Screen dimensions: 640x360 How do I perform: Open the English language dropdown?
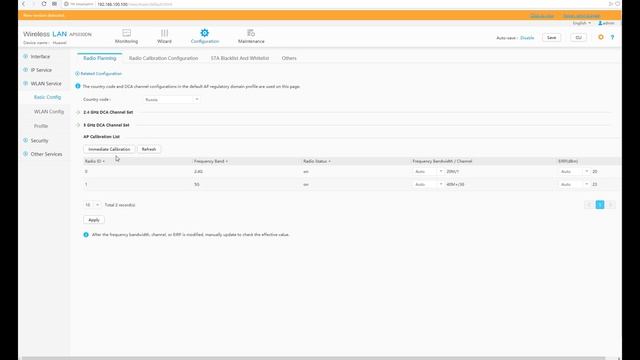[582, 23]
